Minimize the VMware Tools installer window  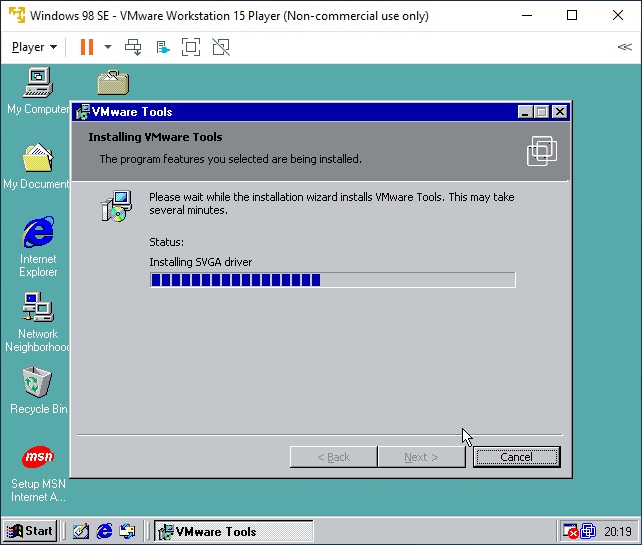coord(525,112)
